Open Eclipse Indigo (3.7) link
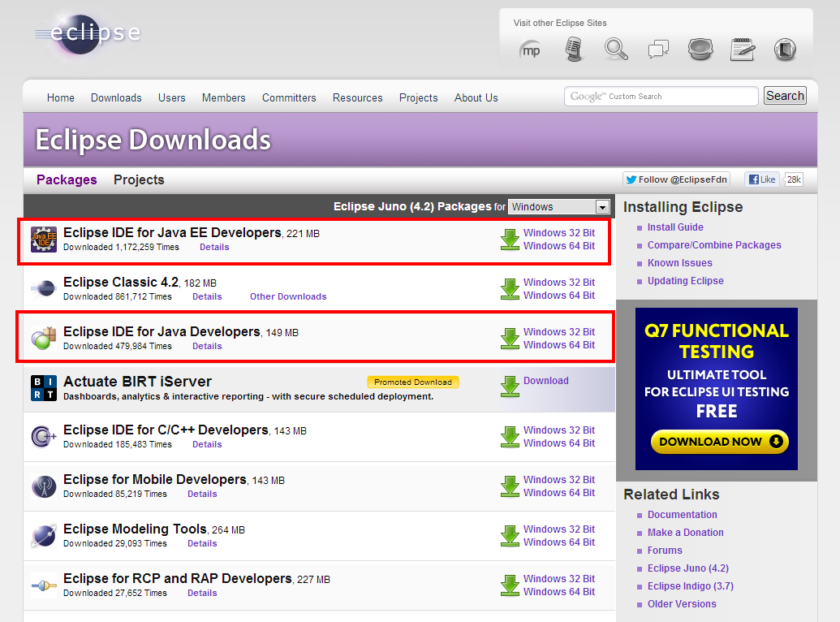Screen dimensions: 840x622 click(x=690, y=586)
